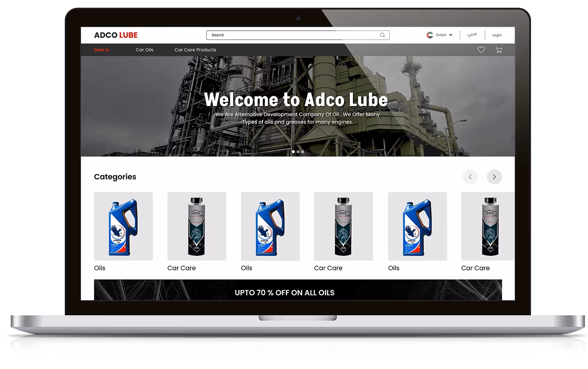This screenshot has width=588, height=369.
Task: Open the Car Care Products menu
Action: [x=195, y=50]
